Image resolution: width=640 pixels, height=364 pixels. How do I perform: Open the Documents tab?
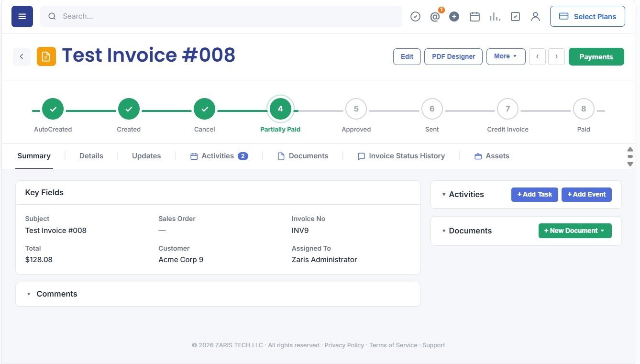[x=303, y=156]
